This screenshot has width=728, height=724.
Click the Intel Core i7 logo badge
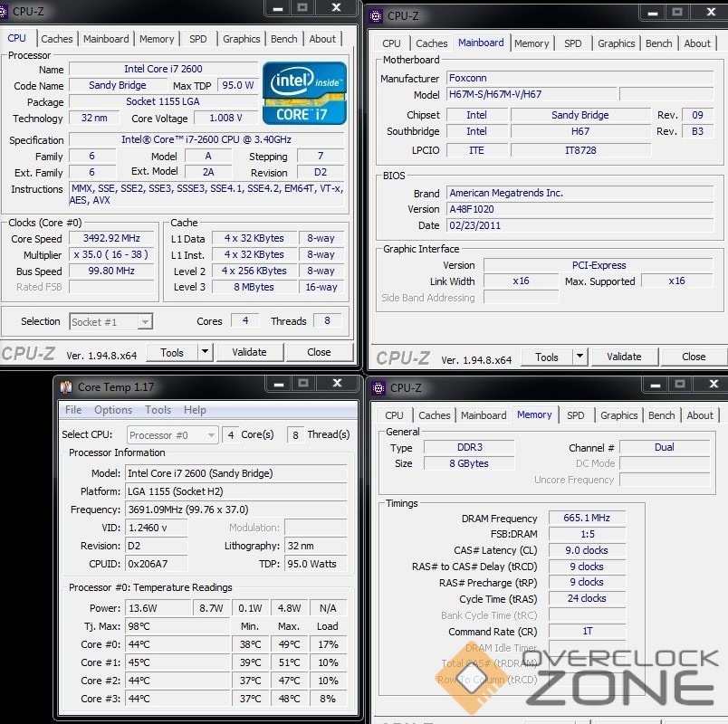coord(304,93)
